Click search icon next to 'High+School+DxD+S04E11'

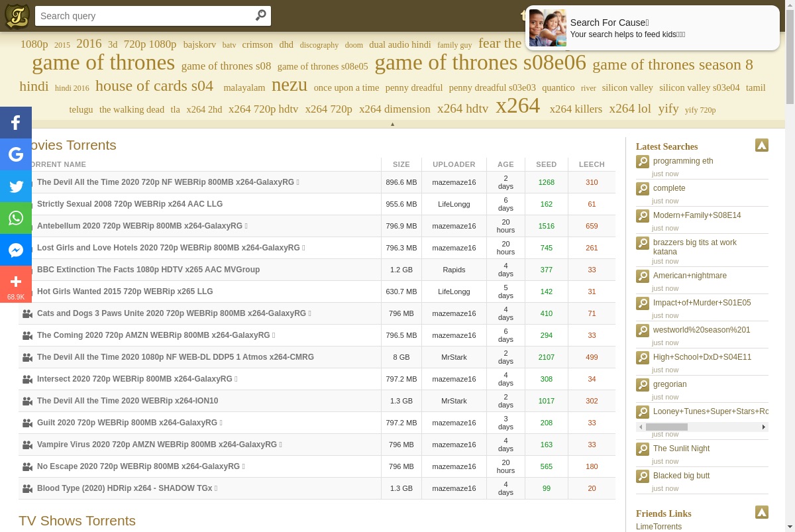tap(643, 358)
